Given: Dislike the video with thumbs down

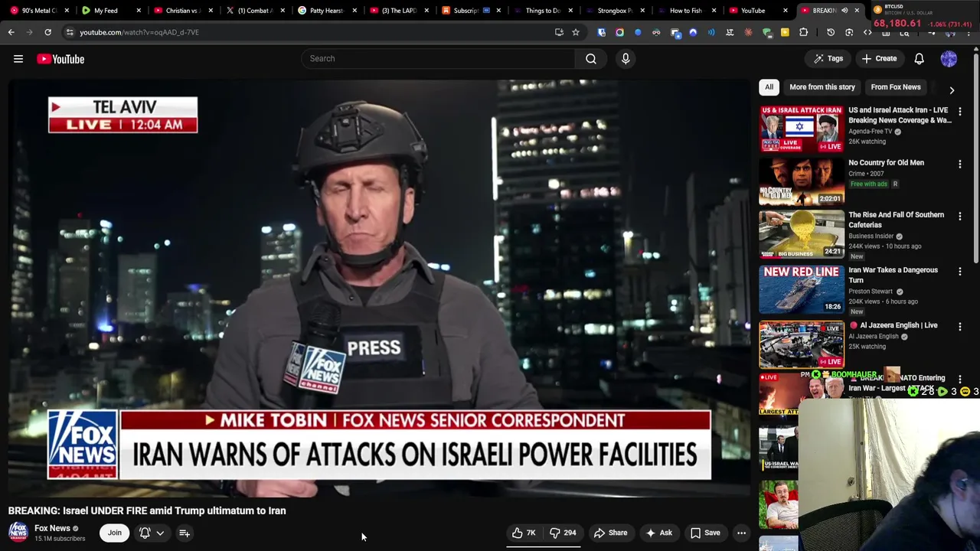Looking at the screenshot, I should [x=563, y=533].
